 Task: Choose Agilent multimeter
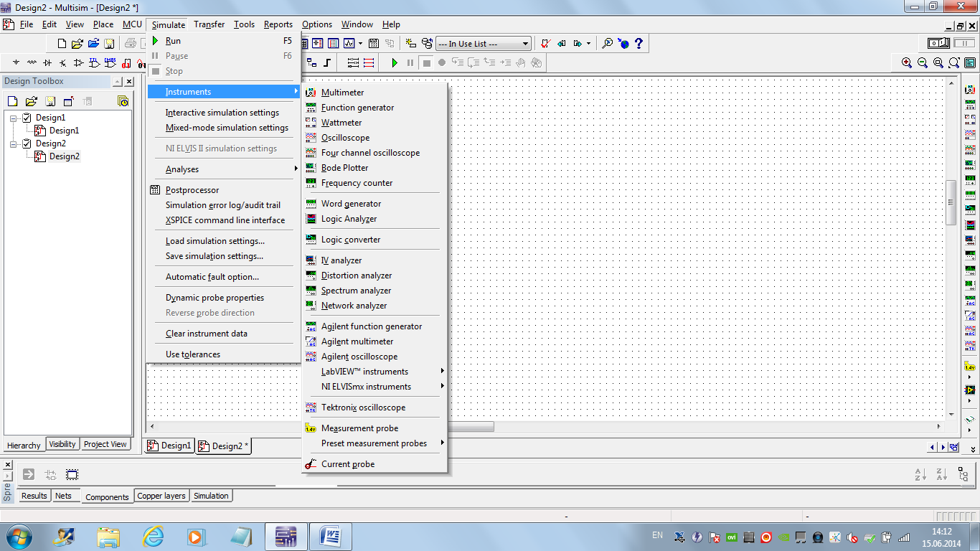374,342
